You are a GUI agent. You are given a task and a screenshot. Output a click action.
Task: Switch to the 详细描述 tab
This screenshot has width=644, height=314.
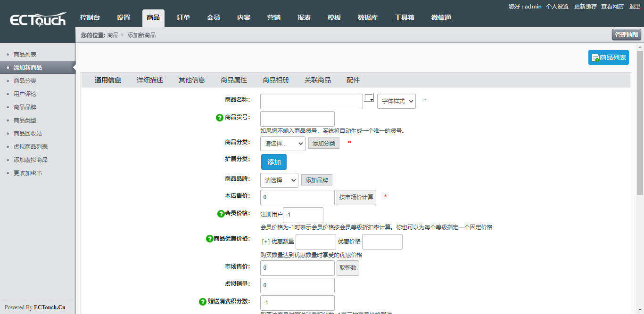[150, 80]
